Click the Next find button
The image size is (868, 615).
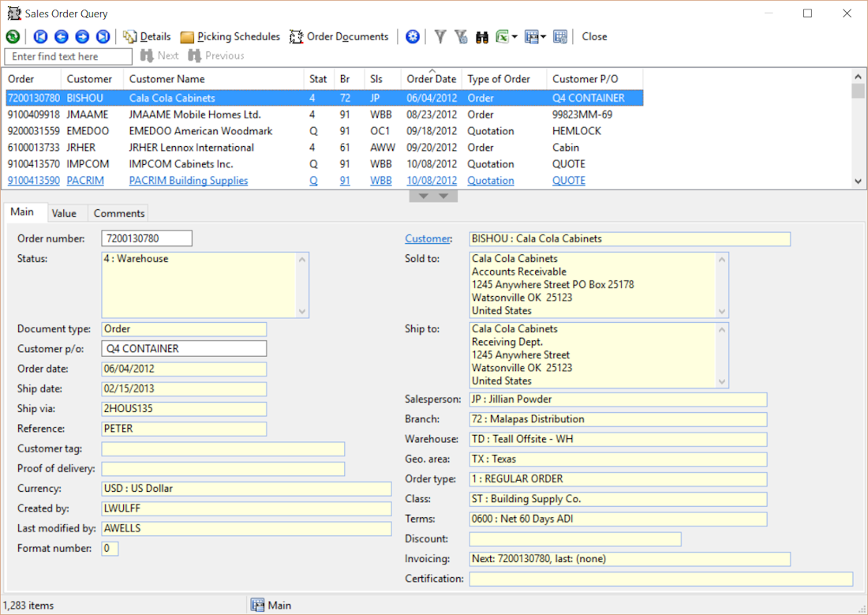159,55
